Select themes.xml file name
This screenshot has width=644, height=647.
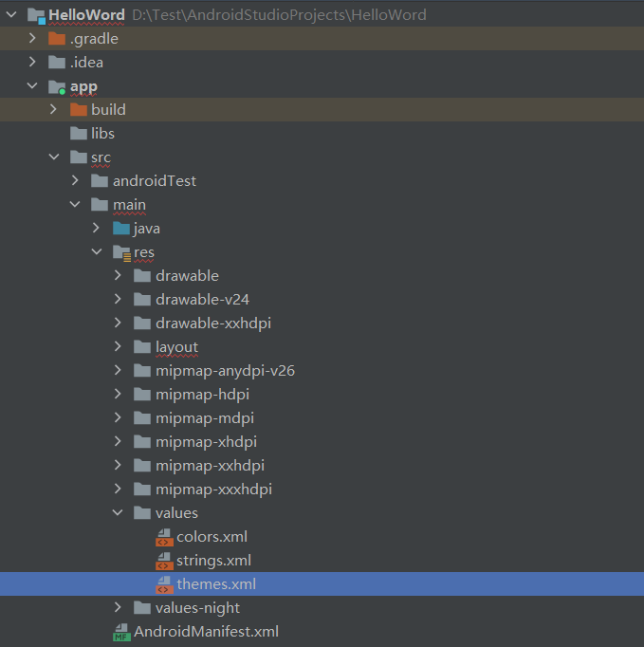(216, 584)
